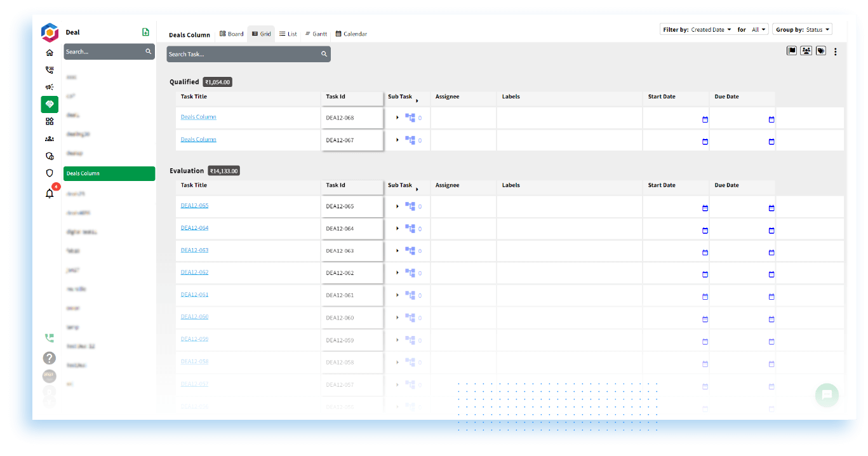This screenshot has width=868, height=456.
Task: Open the Home icon at sidebar top
Action: click(50, 53)
